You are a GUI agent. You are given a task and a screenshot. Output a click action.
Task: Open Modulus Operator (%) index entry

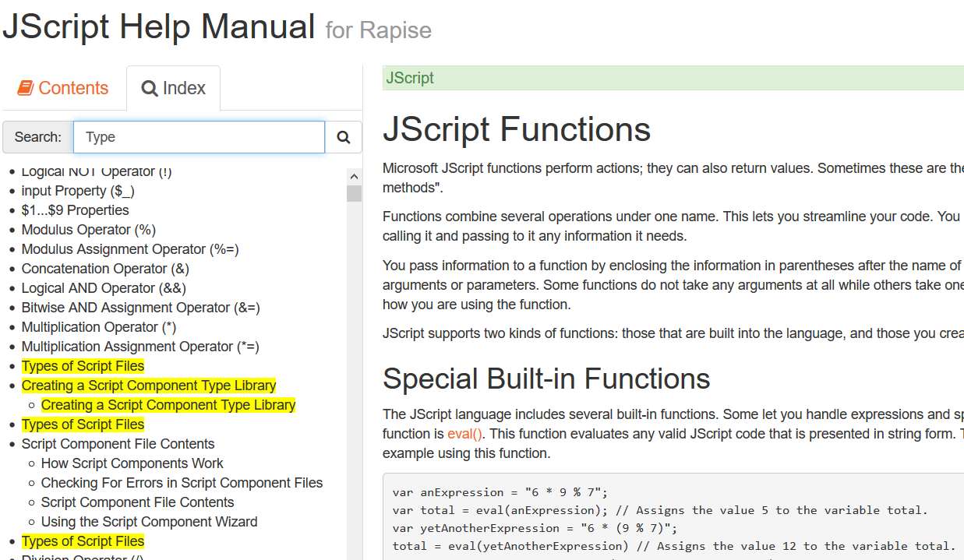pos(89,230)
